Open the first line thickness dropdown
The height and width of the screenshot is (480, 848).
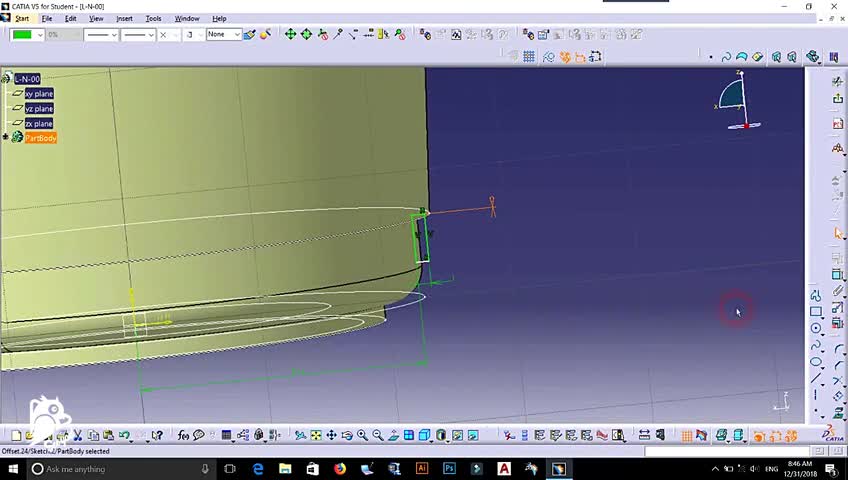coord(101,35)
